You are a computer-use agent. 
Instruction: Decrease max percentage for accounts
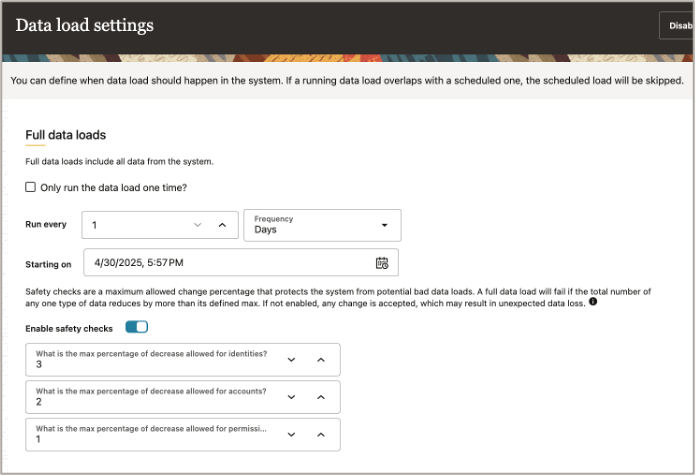pyautogui.click(x=291, y=397)
